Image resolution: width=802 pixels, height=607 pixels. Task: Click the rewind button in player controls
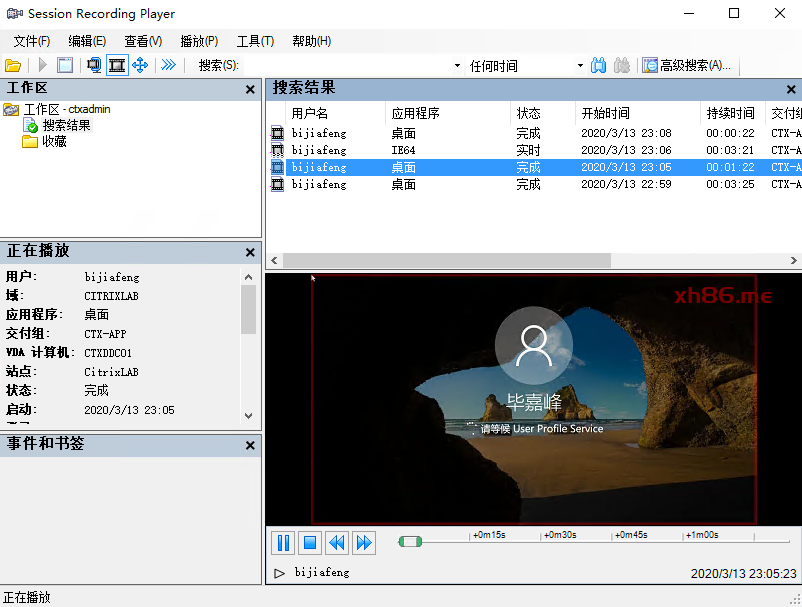(x=337, y=543)
